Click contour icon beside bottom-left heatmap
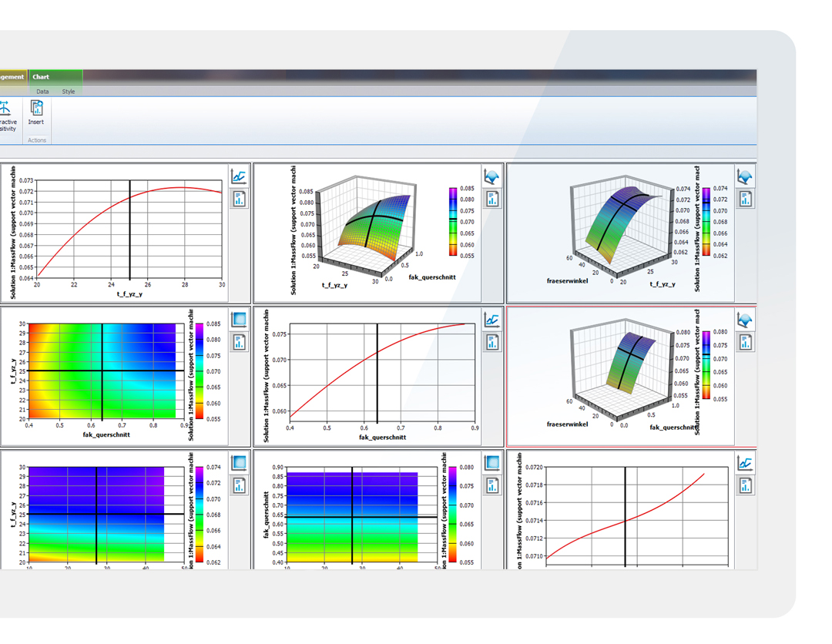Viewport: 832px width, 644px height. click(x=239, y=463)
